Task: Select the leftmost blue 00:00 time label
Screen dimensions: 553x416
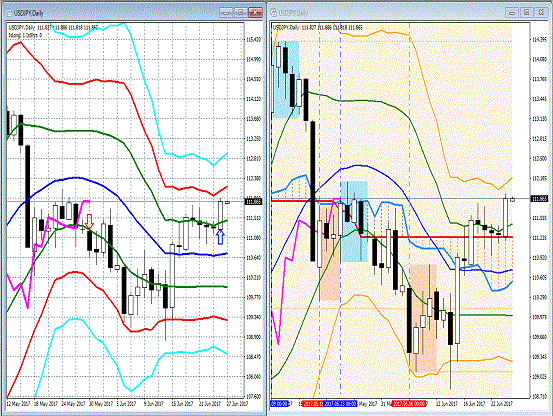Action: point(279,403)
